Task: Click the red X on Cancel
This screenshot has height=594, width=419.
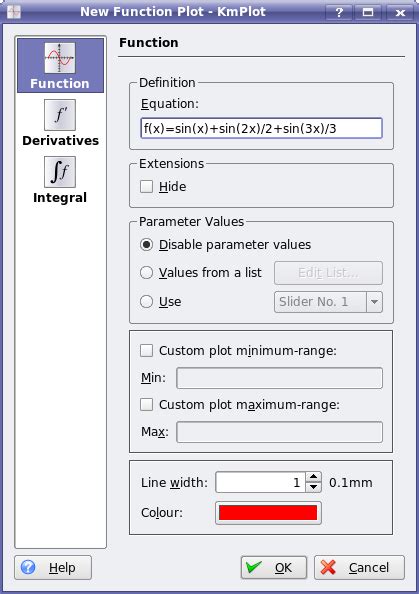Action: pyautogui.click(x=328, y=567)
